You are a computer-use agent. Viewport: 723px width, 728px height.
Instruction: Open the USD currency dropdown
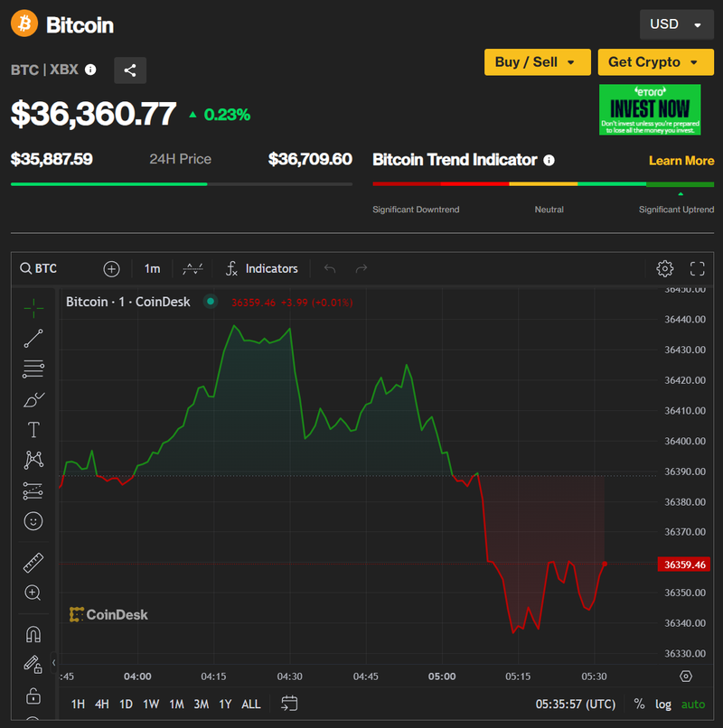(x=677, y=24)
